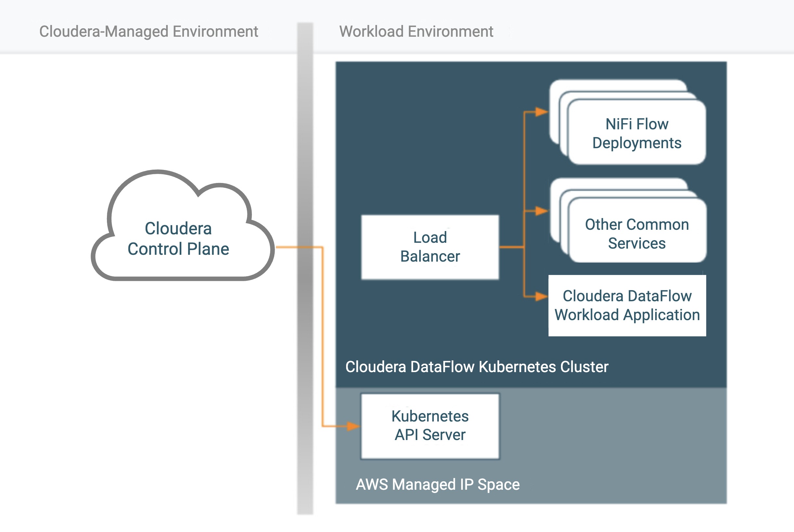
Task: Click the Cloudera-Managed Environment header label
Action: pos(149,32)
